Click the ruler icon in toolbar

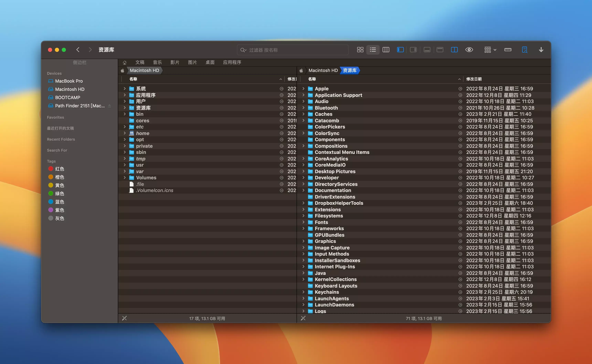[508, 50]
